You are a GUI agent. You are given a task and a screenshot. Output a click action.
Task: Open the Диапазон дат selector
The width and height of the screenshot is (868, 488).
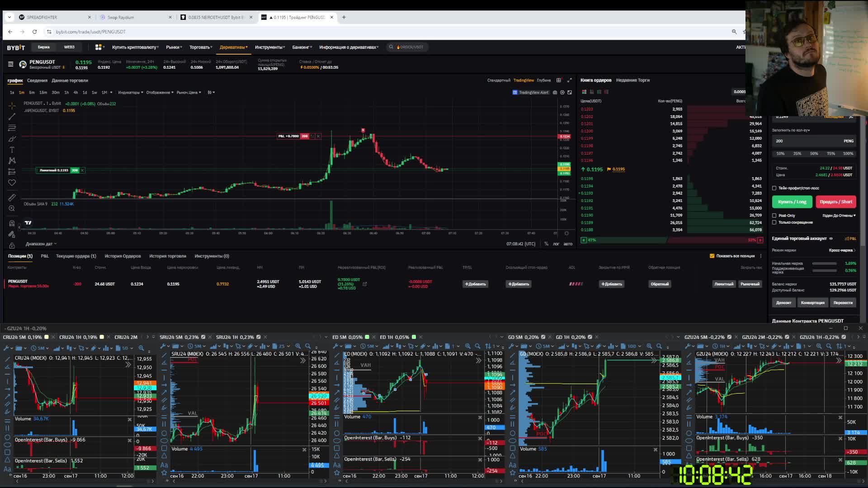41,244
